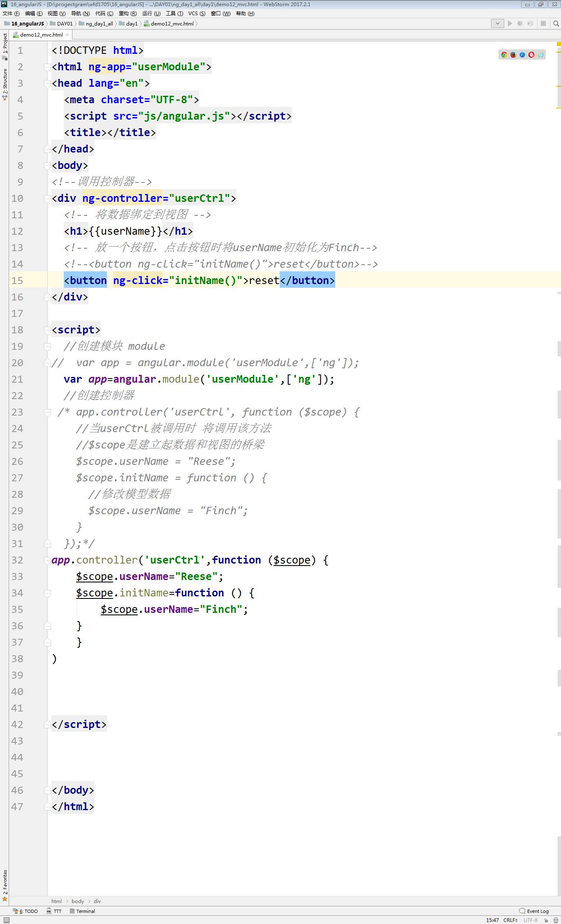Viewport: 561px width, 924px height.
Task: Toggle tool window bars icon bottom-left
Action: (x=6, y=920)
